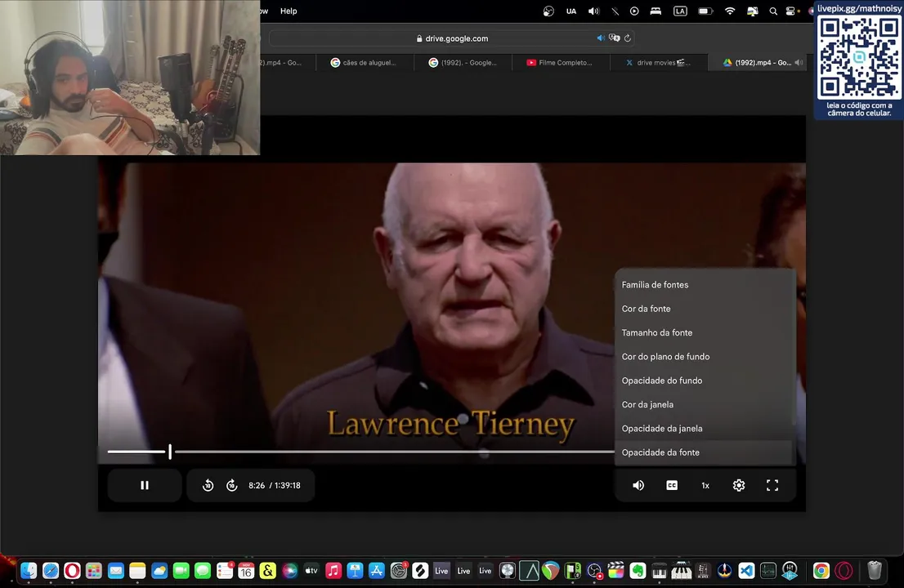Launch Safari from the dock
904x588 pixels.
click(x=50, y=571)
